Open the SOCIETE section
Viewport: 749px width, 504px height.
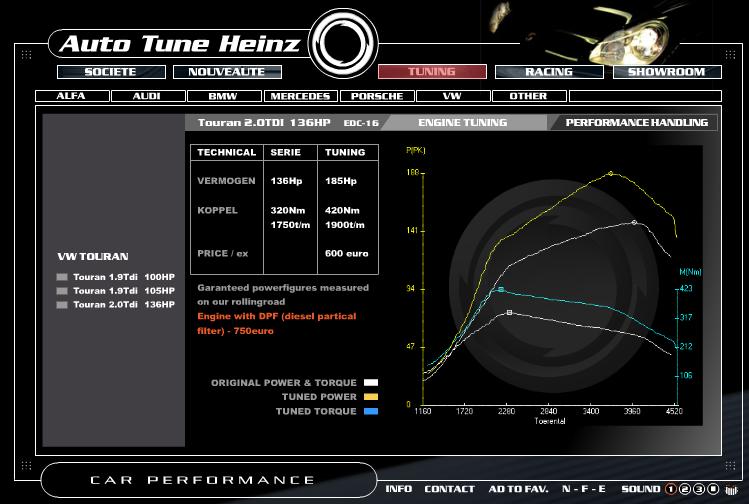[x=111, y=72]
